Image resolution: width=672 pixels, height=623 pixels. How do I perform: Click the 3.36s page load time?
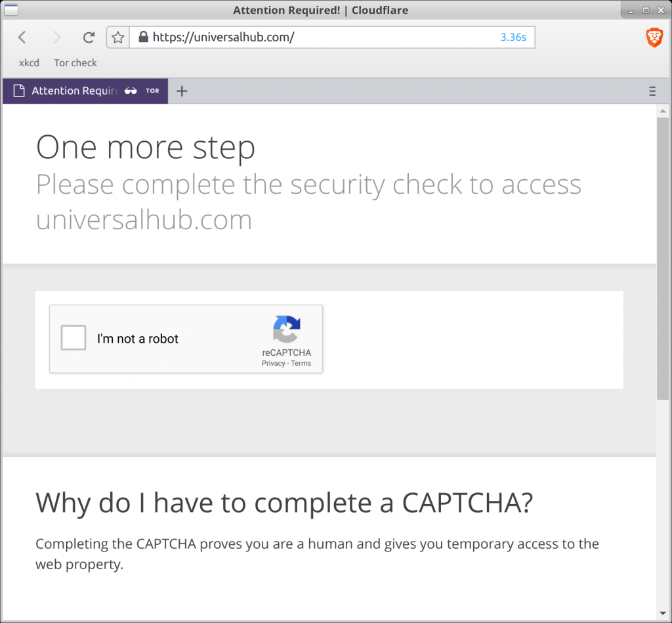click(x=513, y=37)
